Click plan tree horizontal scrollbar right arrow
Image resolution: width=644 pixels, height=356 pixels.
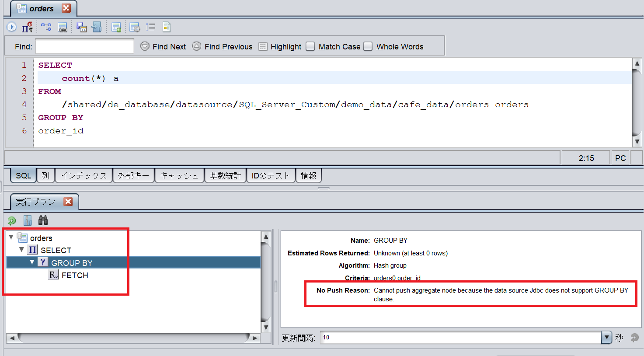255,338
